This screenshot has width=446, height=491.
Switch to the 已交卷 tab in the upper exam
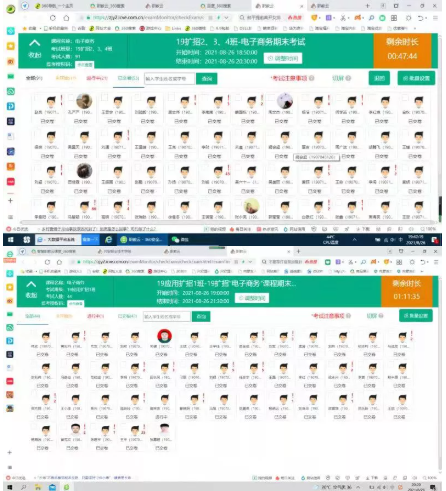tap(128, 78)
